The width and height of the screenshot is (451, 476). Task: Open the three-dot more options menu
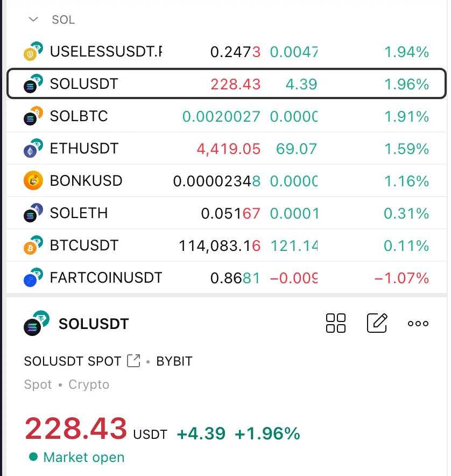click(418, 324)
